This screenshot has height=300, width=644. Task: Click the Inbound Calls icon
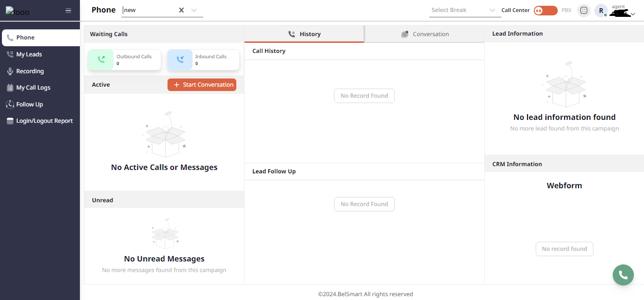click(x=180, y=59)
